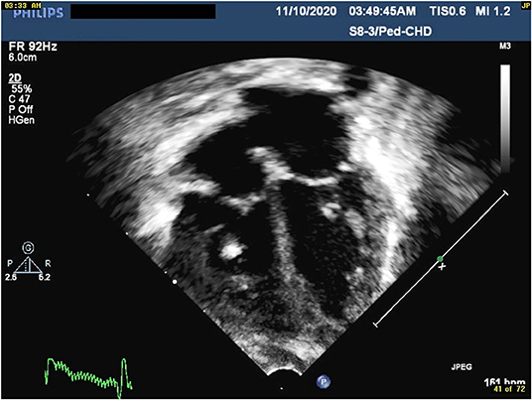The image size is (532, 400).
Task: Click the white dot on sector edge
Action: click(175, 282)
